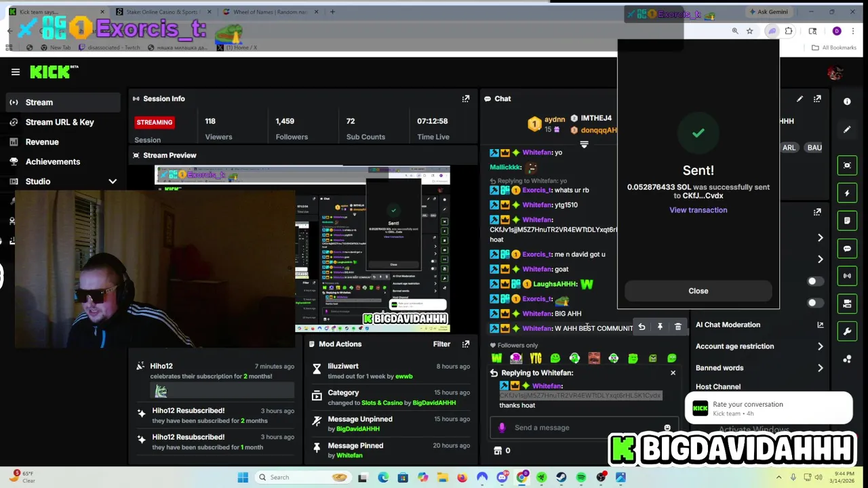The image size is (868, 488).
Task: Open Steam from the taskbar
Action: (561, 477)
